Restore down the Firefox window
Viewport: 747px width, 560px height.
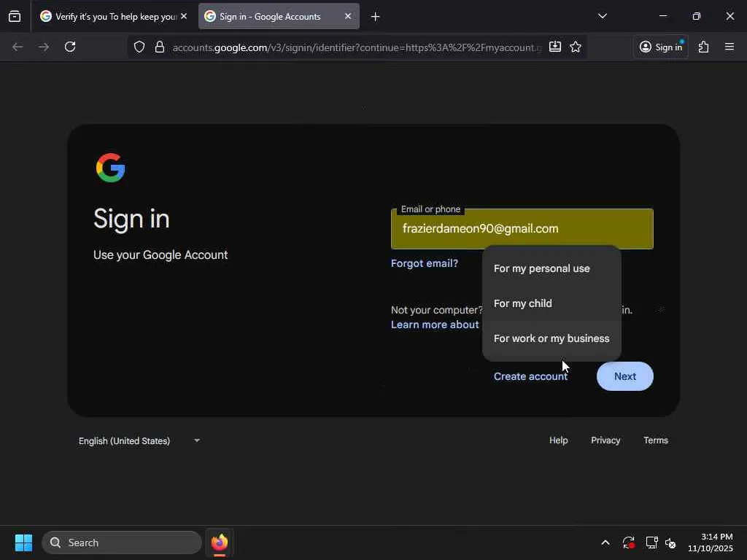click(x=697, y=16)
